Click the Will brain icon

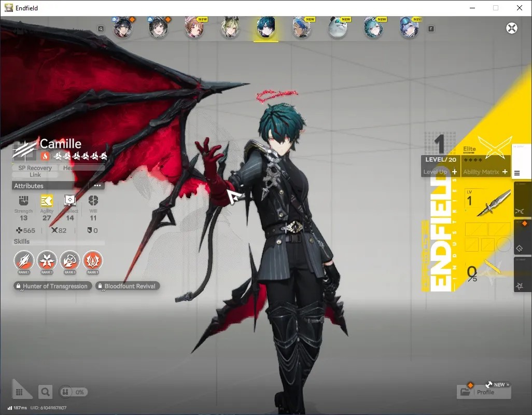pyautogui.click(x=93, y=201)
